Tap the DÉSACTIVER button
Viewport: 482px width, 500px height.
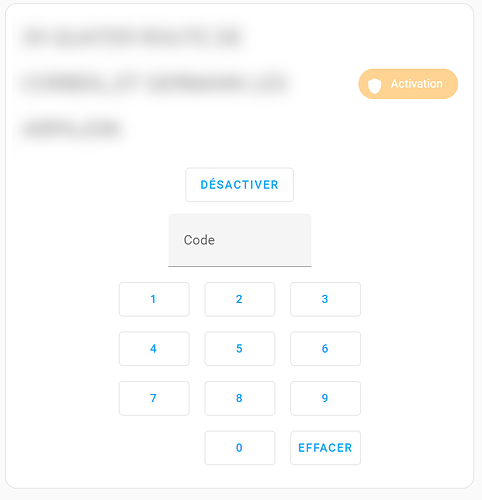(x=239, y=185)
